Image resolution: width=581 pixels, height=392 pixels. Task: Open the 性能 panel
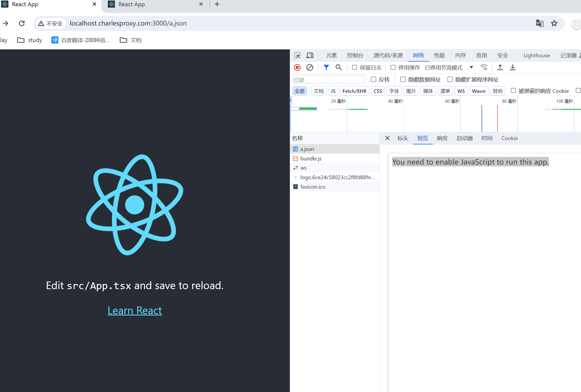tap(439, 55)
